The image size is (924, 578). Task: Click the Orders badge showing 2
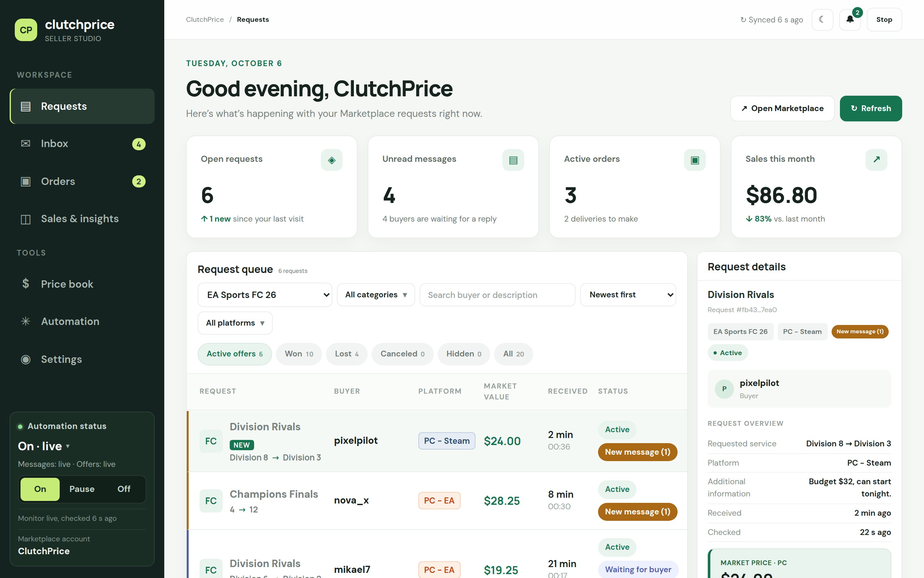pos(139,181)
